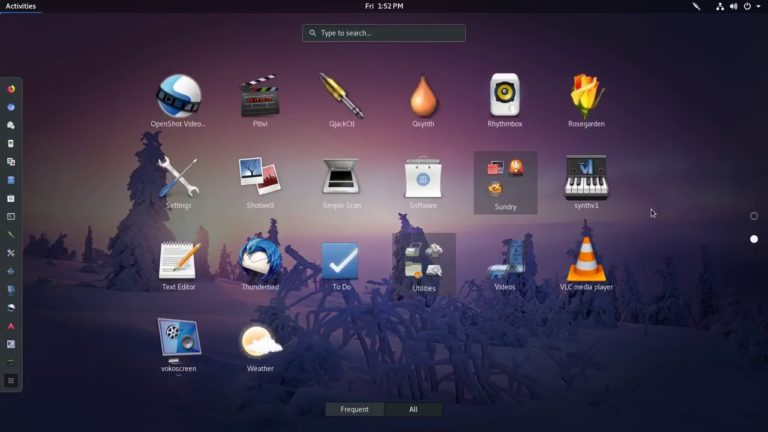Open the Videos app
Viewport: 768px width, 432px height.
504,264
